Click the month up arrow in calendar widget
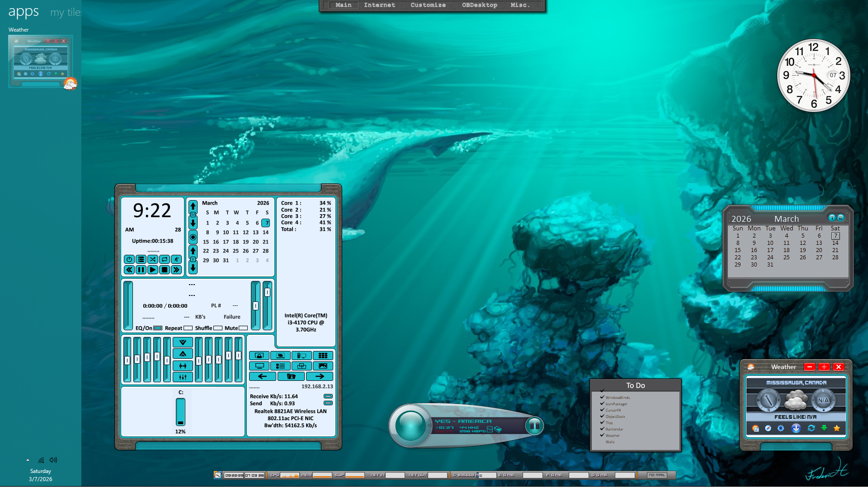The image size is (868, 487). click(x=193, y=206)
